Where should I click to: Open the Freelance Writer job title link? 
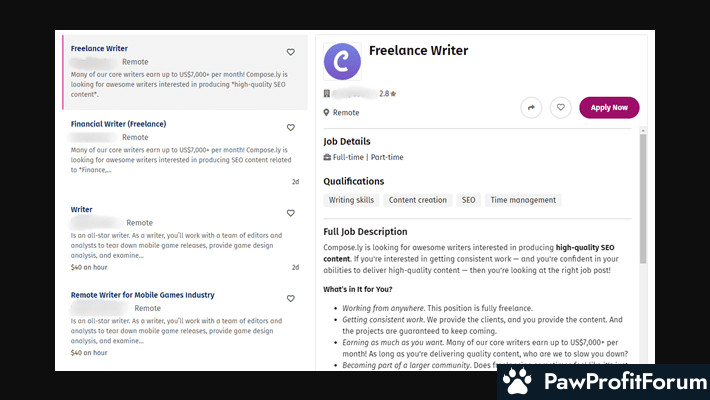99,48
